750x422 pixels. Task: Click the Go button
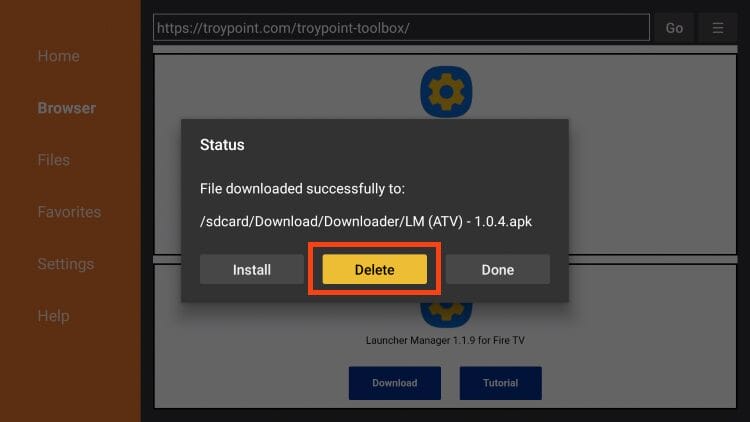(x=674, y=28)
